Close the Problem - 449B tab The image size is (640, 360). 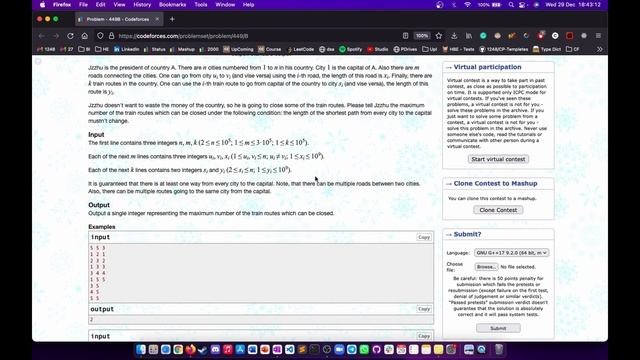pyautogui.click(x=157, y=19)
